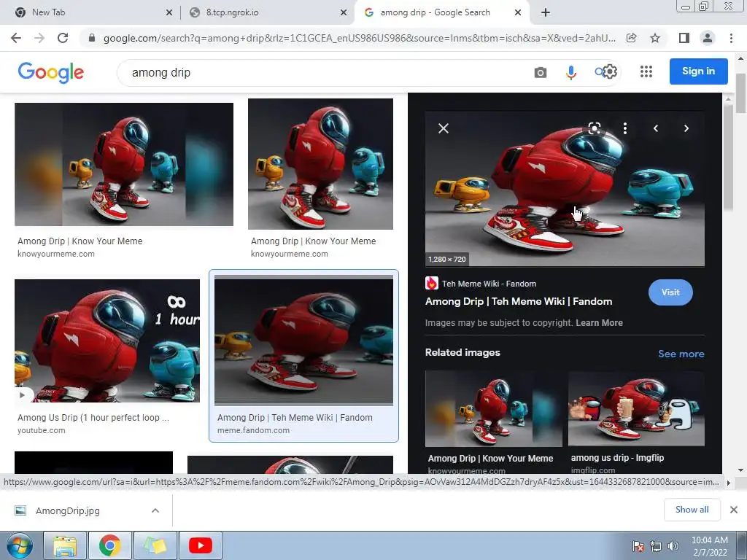Open the network icon in system tray
The width and height of the screenshot is (747, 560).
(x=656, y=546)
